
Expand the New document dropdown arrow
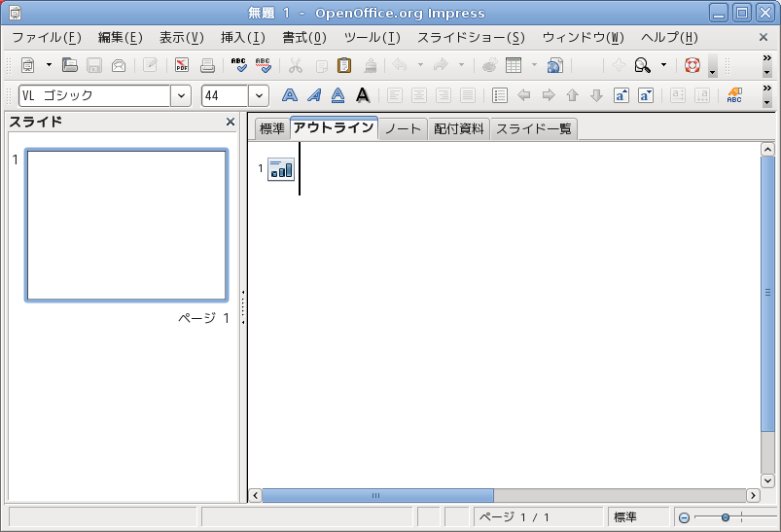click(x=49, y=66)
